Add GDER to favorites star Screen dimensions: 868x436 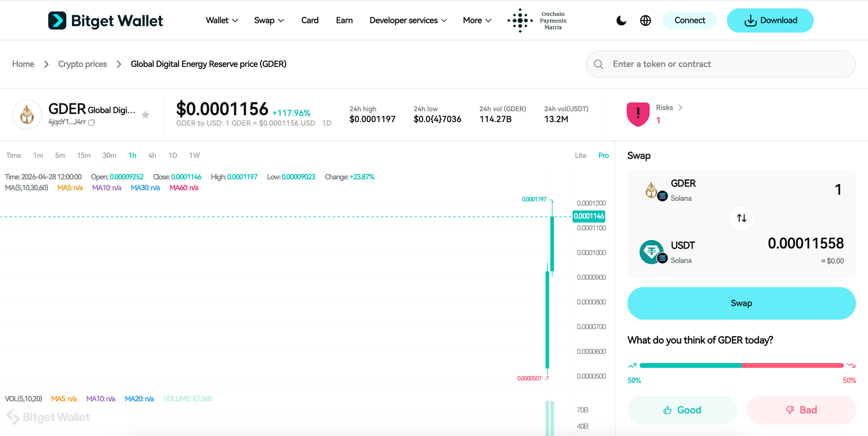point(146,115)
